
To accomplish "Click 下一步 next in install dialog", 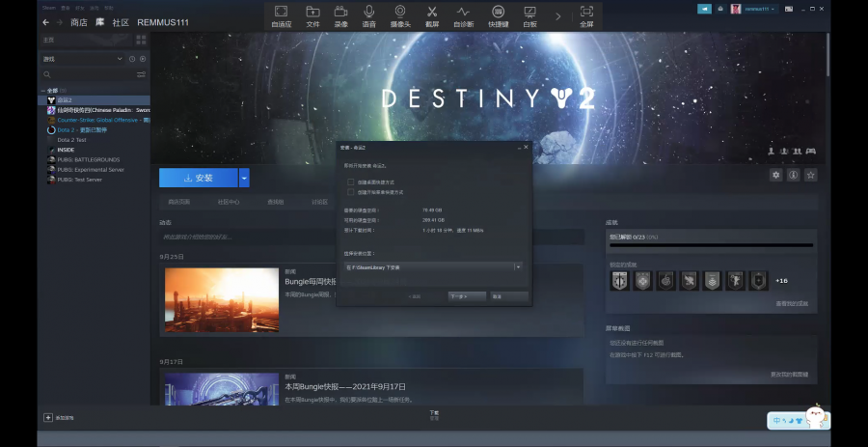I will pyautogui.click(x=467, y=297).
